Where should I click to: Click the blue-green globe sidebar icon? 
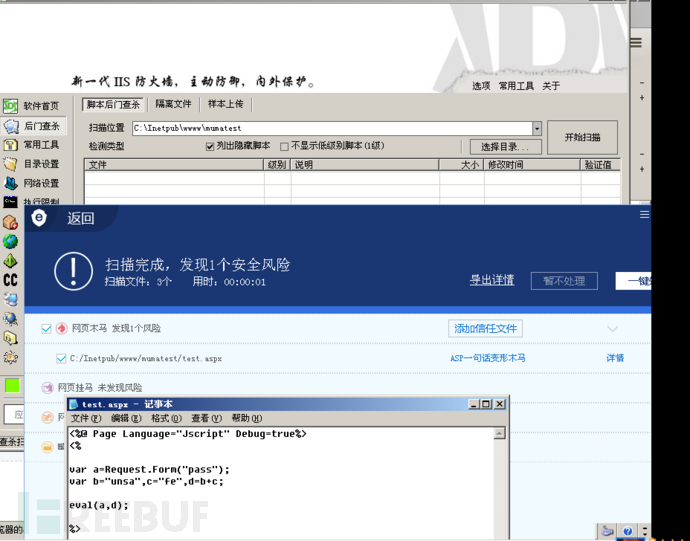10,242
